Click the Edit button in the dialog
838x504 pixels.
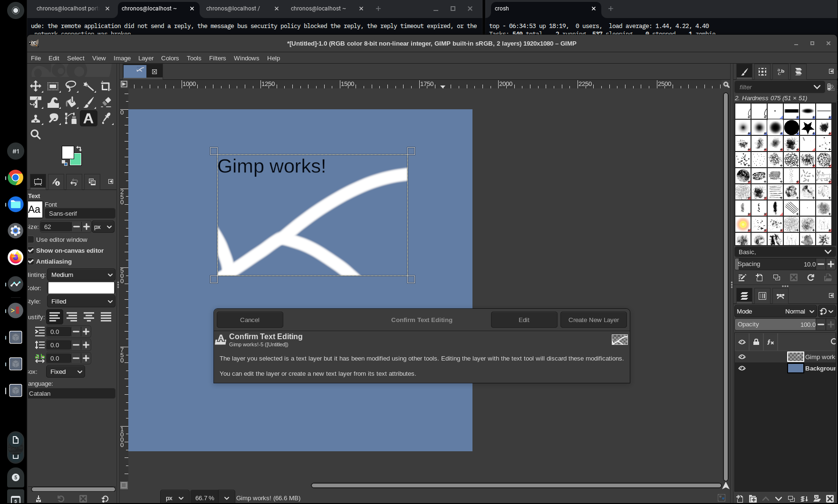coord(524,320)
